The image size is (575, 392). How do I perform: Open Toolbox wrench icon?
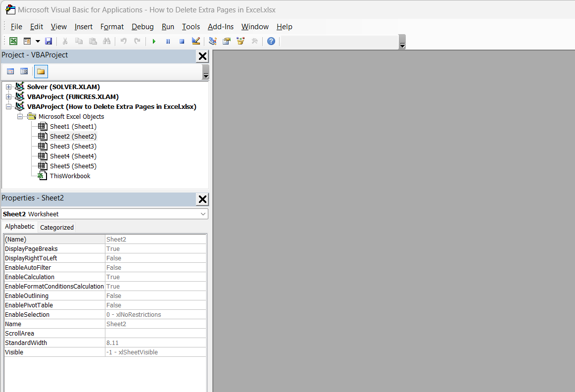coord(254,41)
